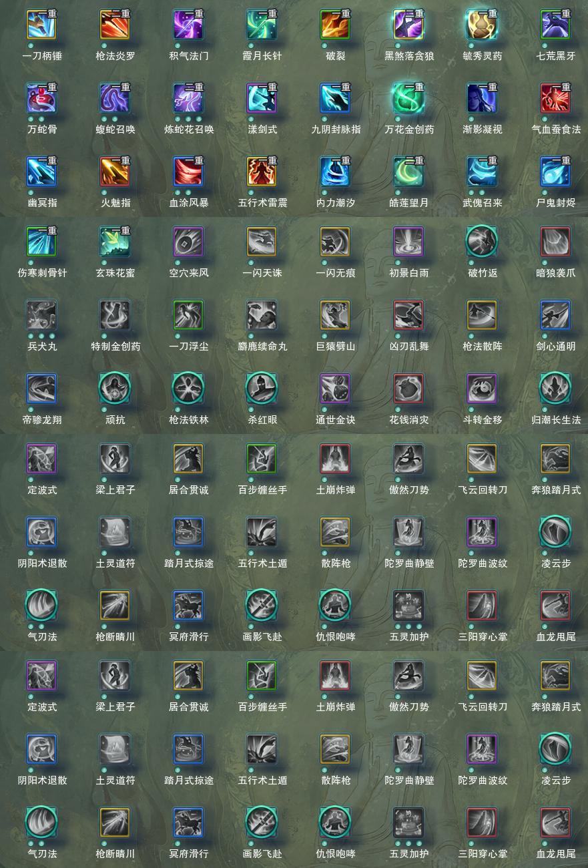This screenshot has width=588, height=868.
Task: Select the 尸鬼封烬 blue fireball icon
Action: point(555,172)
